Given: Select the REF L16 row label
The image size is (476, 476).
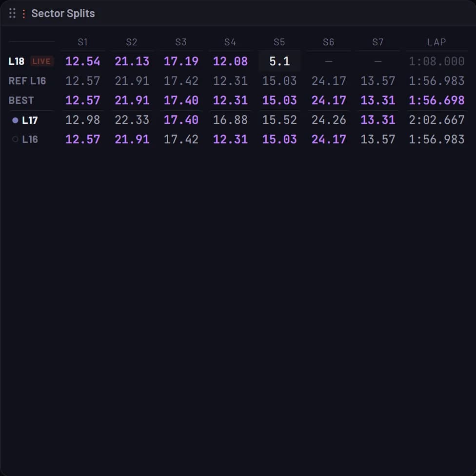Looking at the screenshot, I should click(x=27, y=81).
